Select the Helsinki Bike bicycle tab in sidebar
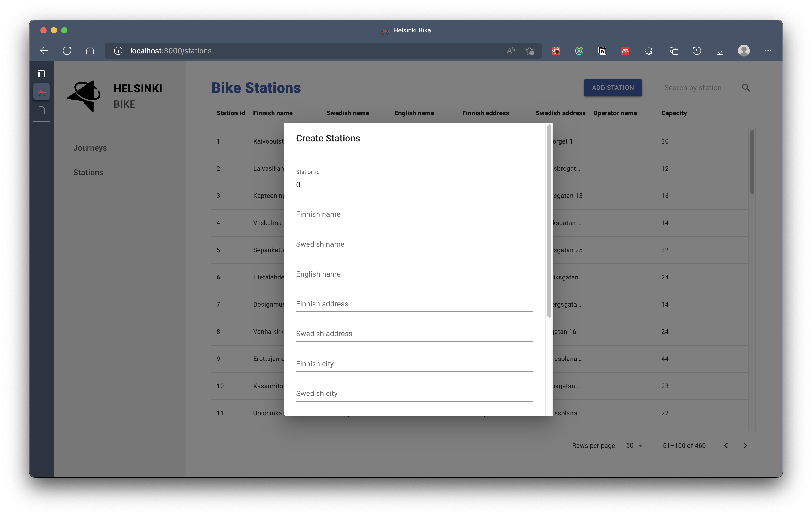This screenshot has height=516, width=812. [x=42, y=91]
